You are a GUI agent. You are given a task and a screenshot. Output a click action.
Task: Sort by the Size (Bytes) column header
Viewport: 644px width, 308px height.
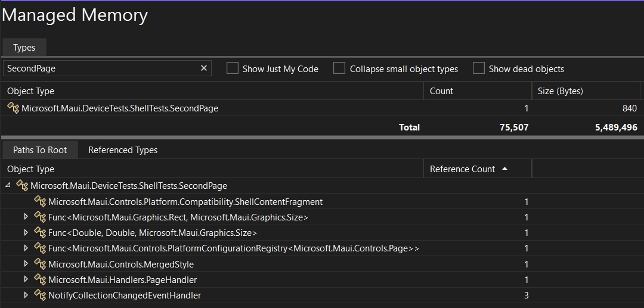[x=560, y=91]
